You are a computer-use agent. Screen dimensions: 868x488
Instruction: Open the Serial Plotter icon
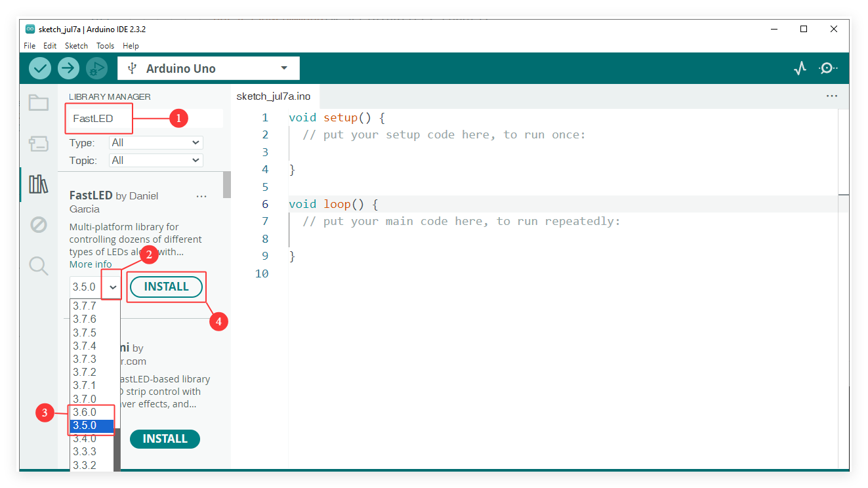point(800,68)
